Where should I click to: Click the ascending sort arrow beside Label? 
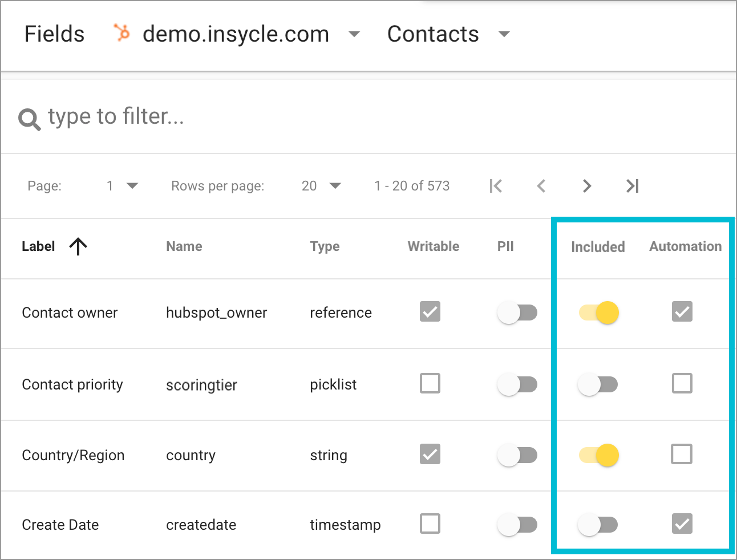(x=78, y=246)
